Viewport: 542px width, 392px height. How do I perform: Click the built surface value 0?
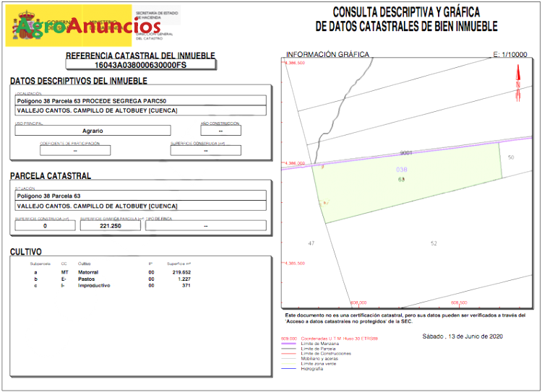point(45,225)
